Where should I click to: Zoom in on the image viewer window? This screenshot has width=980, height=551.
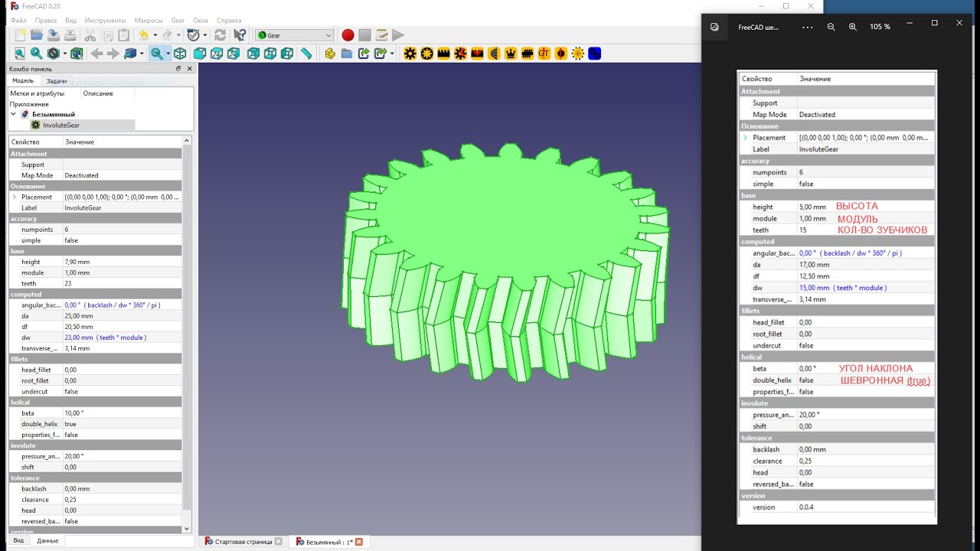pos(853,27)
